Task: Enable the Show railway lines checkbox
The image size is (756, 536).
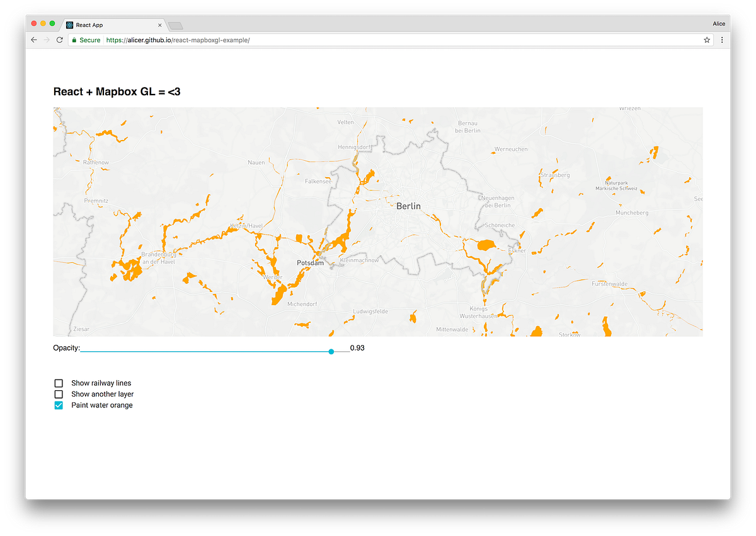Action: pyautogui.click(x=59, y=383)
